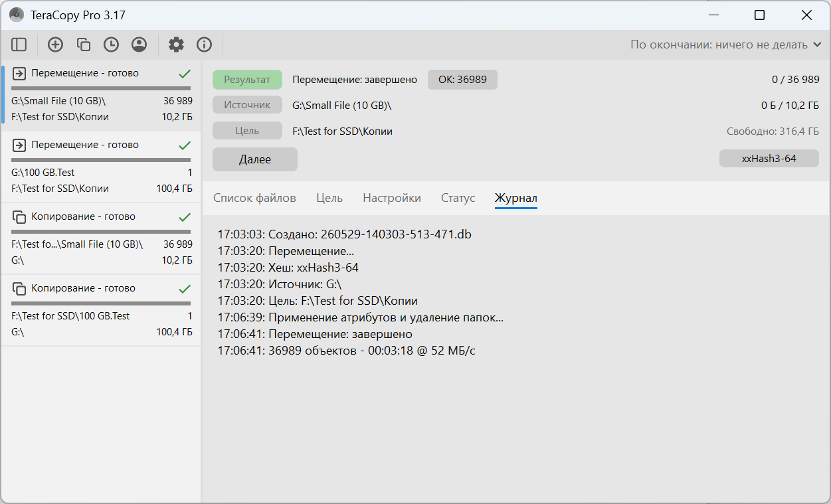Click the progress bar of the G:\100 GB.Test job
The image size is (831, 504).
pos(101,159)
